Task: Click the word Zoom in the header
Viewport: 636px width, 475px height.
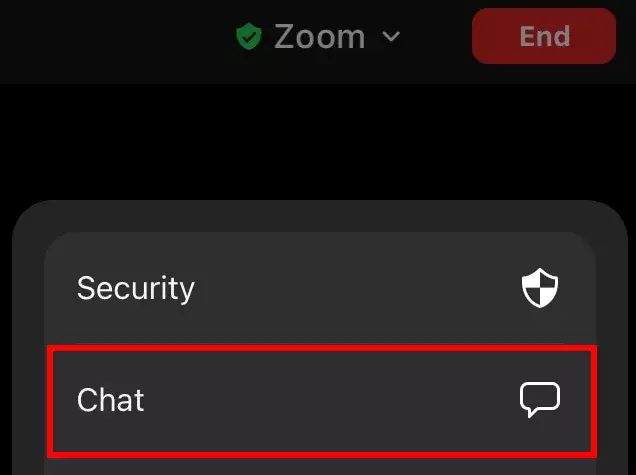Action: (x=319, y=37)
